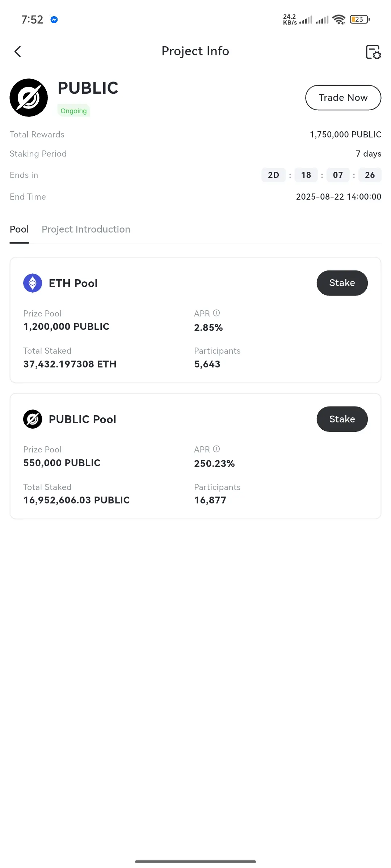Switch to the Project Introduction tab
The width and height of the screenshot is (391, 868).
click(86, 229)
